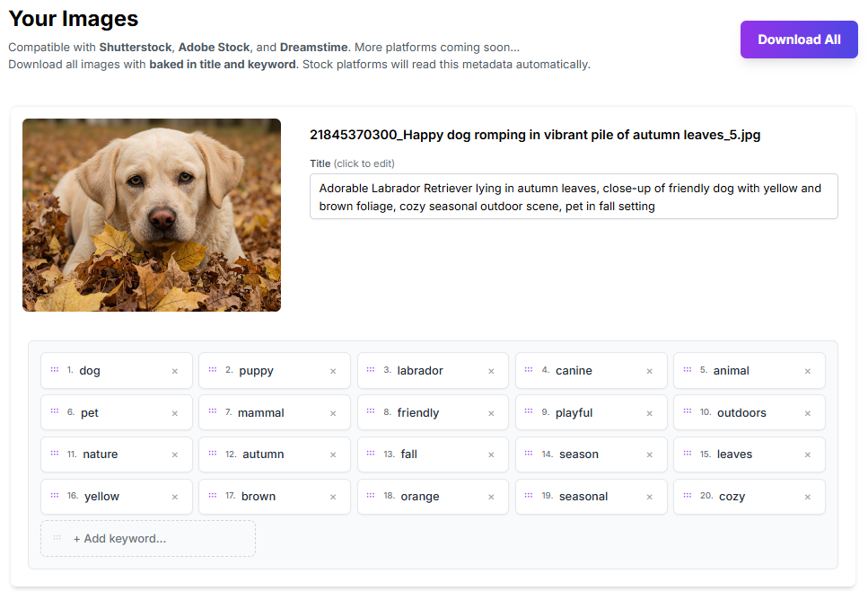Click the Add keyword field

[x=148, y=539]
